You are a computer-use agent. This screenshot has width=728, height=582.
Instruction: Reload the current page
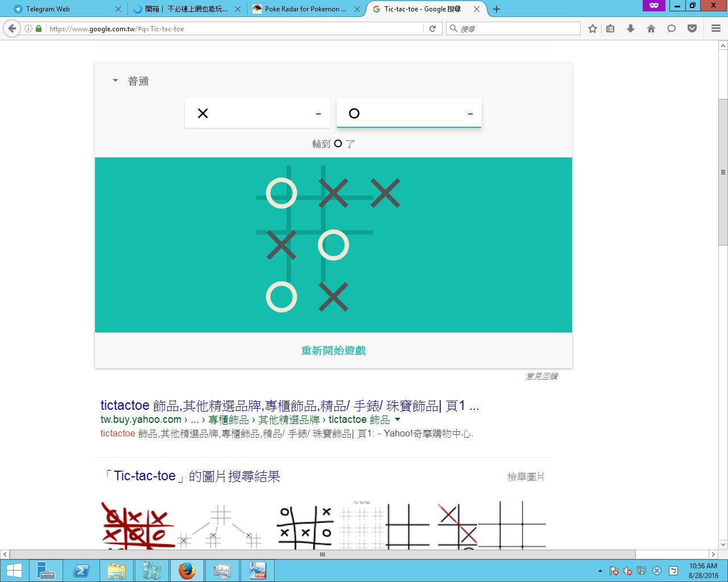[x=432, y=28]
